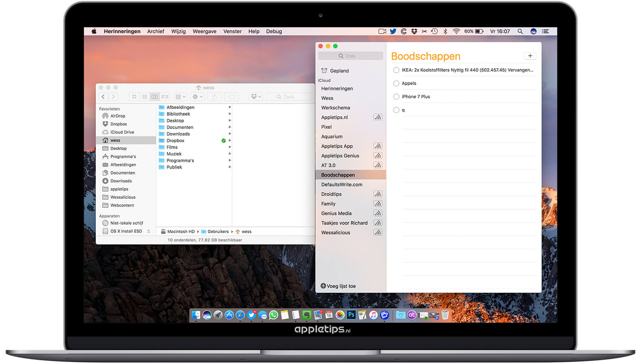639x364 pixels.
Task: Open Siri from the Dock
Action: tap(207, 315)
